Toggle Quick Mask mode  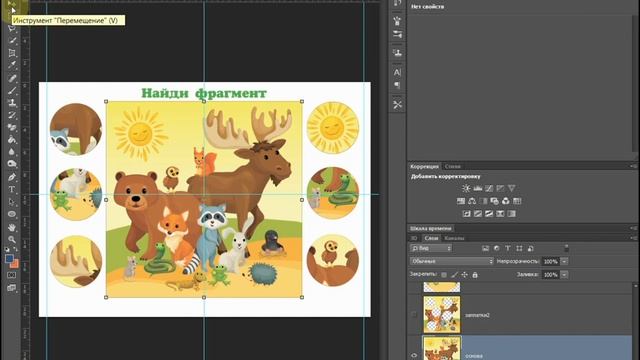(12, 276)
